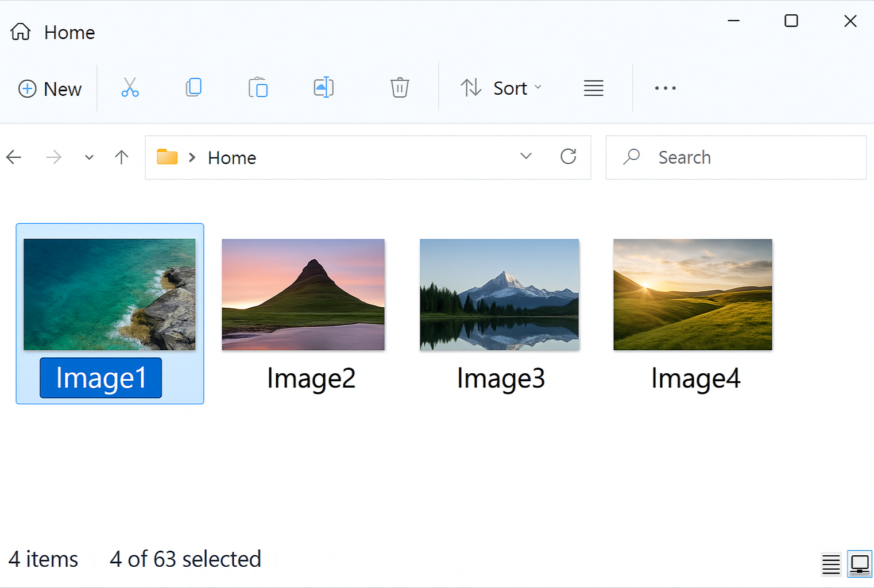Go up one folder level
The width and height of the screenshot is (874, 588).
pos(121,157)
